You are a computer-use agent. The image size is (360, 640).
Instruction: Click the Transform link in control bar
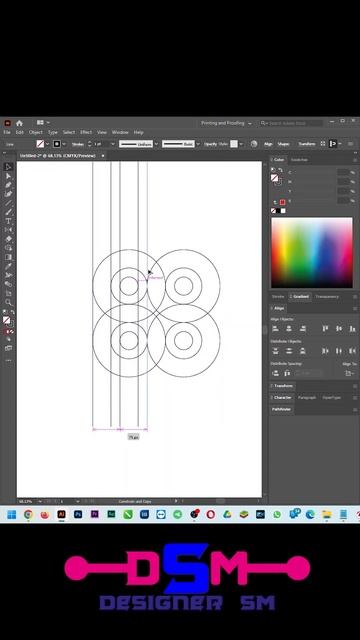click(x=307, y=144)
